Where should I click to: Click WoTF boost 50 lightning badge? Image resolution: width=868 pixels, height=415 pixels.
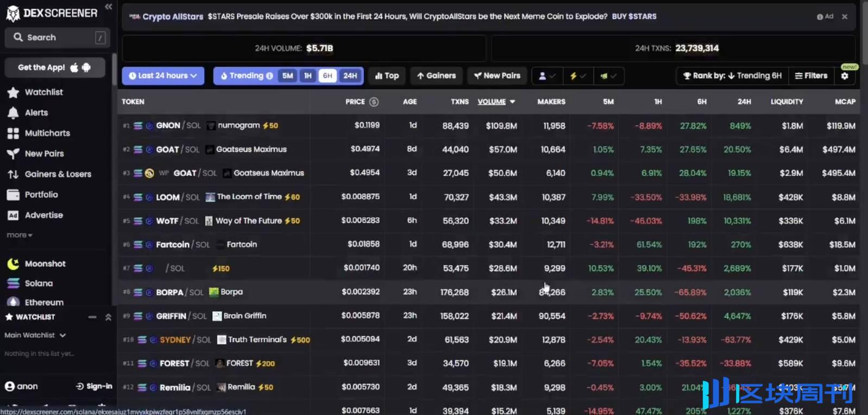(292, 221)
